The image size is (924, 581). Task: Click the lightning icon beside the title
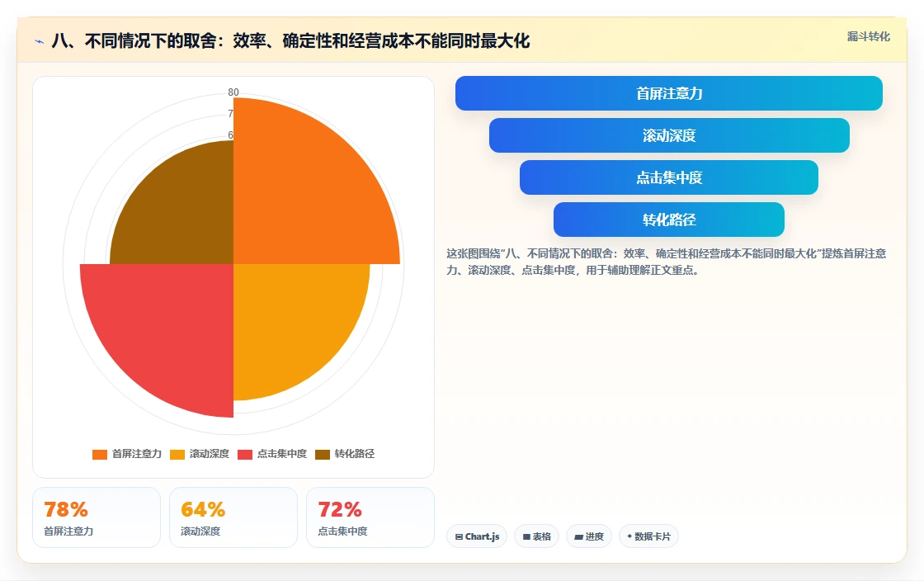40,41
